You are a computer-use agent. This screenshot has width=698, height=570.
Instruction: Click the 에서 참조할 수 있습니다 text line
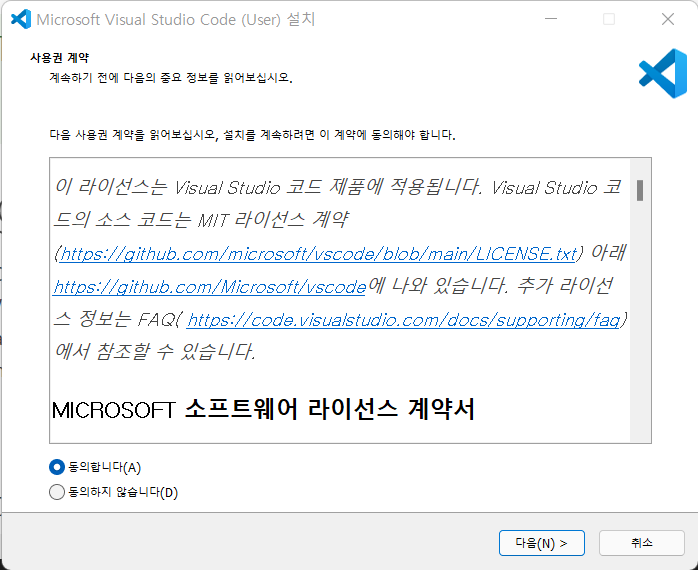coord(154,351)
